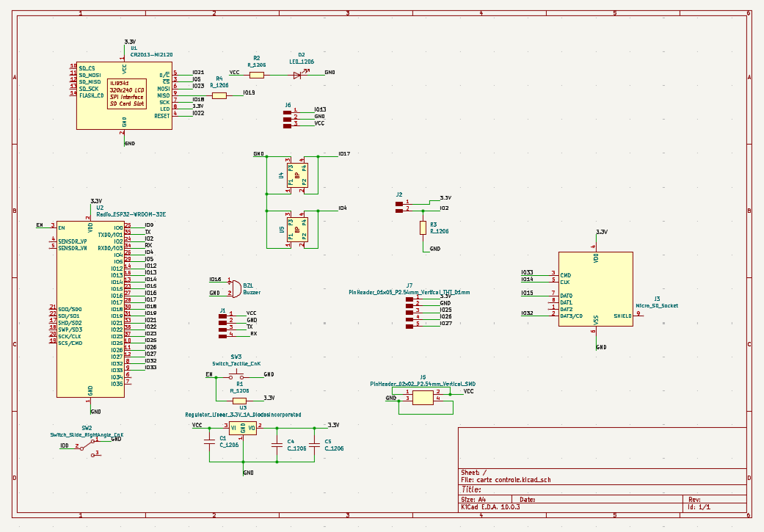Click the Id: 1/1 field
Image resolution: width=764 pixels, height=532 pixels.
click(699, 506)
